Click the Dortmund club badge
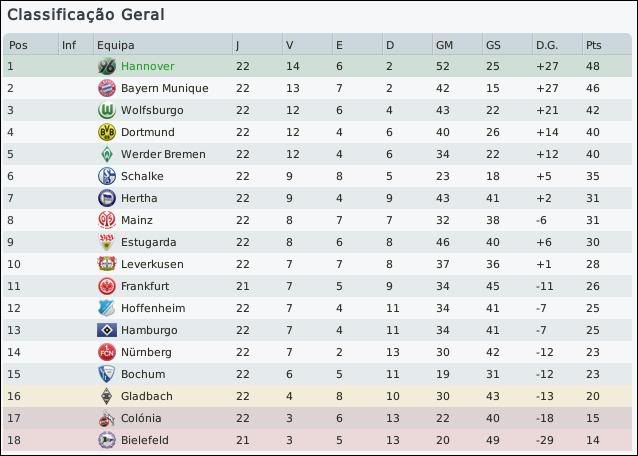This screenshot has height=456, width=638. (x=106, y=132)
